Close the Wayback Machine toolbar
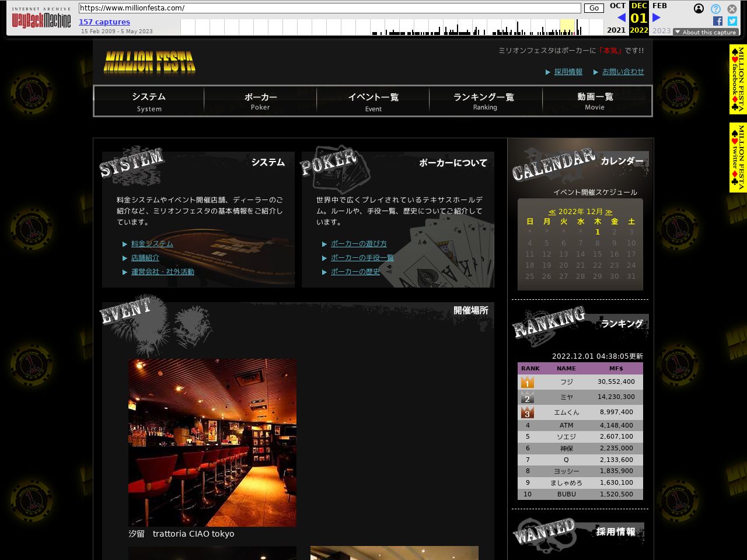Viewport: 747px width, 560px height. pyautogui.click(x=732, y=9)
